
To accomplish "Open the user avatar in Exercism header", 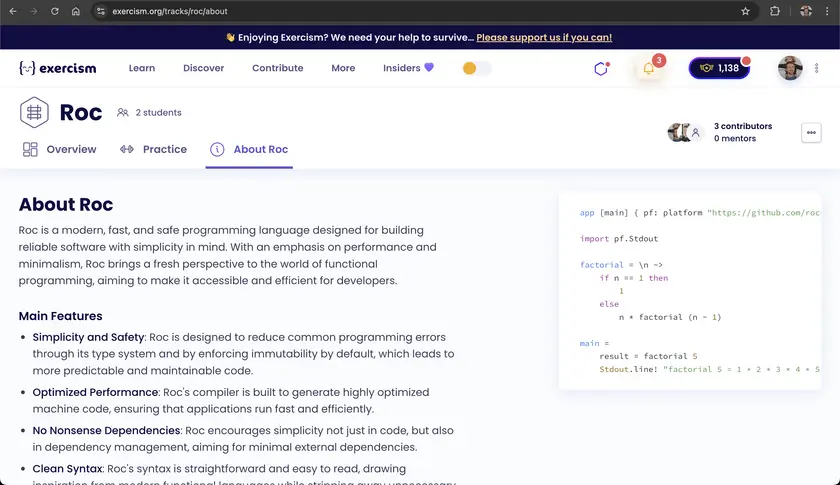I will tap(790, 68).
